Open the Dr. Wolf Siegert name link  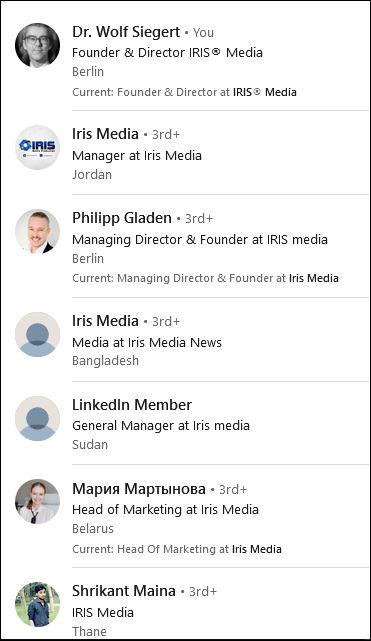[x=126, y=32]
